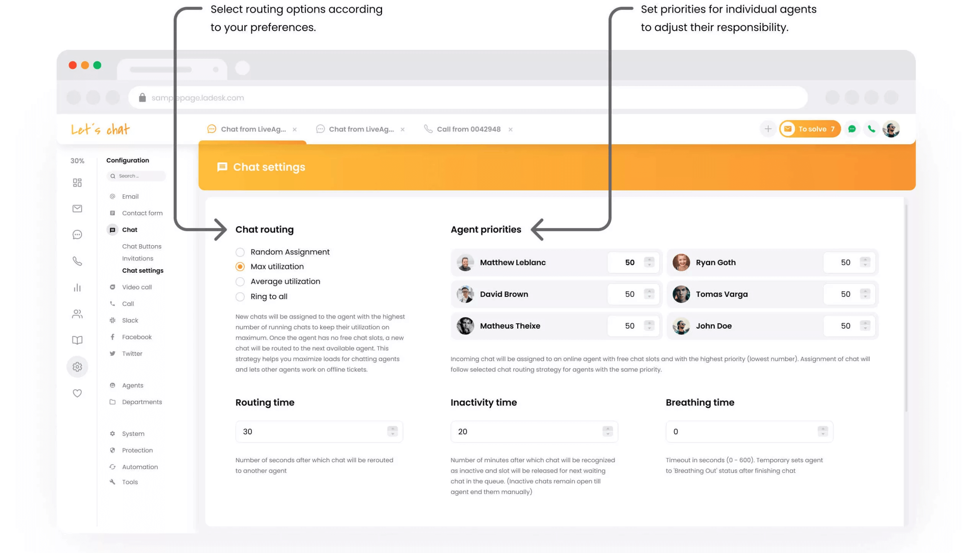This screenshot has height=553, width=980.
Task: Open the customers people icon in sidebar
Action: coord(77,314)
